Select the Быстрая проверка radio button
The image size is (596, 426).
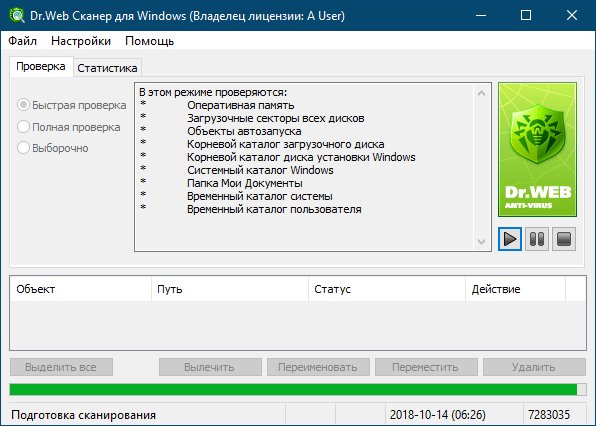(23, 105)
